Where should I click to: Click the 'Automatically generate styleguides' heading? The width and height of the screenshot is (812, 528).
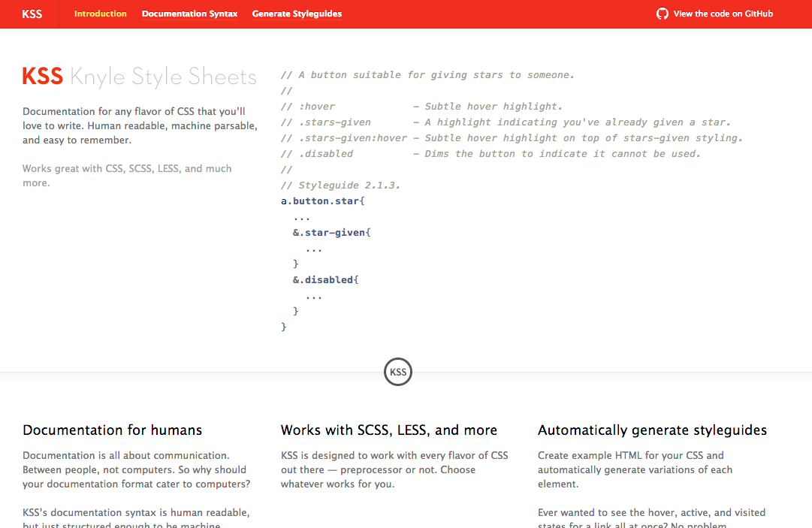(652, 430)
